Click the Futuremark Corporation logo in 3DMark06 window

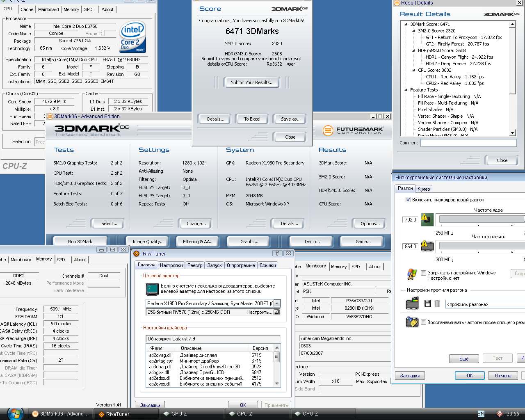point(353,130)
